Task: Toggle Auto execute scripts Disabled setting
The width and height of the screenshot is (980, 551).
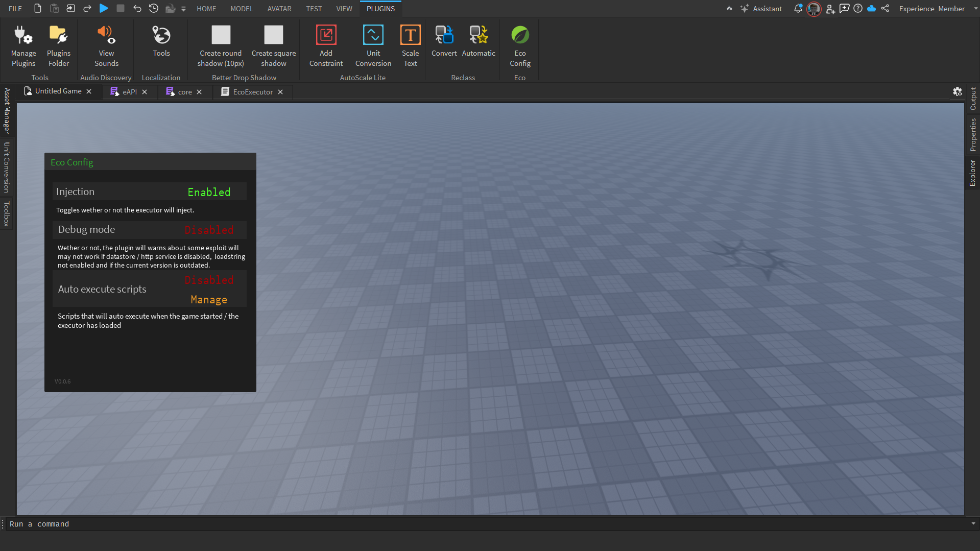Action: tap(209, 280)
